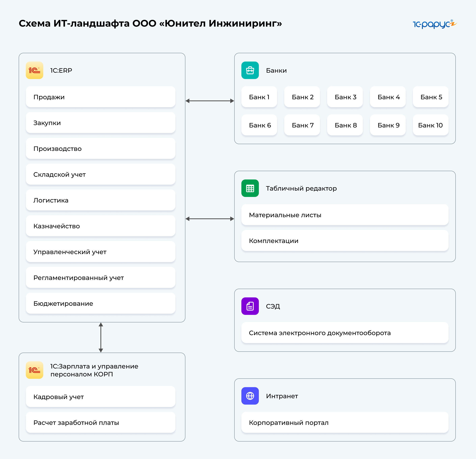
Task: Click the purple СЭД document icon
Action: click(x=250, y=306)
